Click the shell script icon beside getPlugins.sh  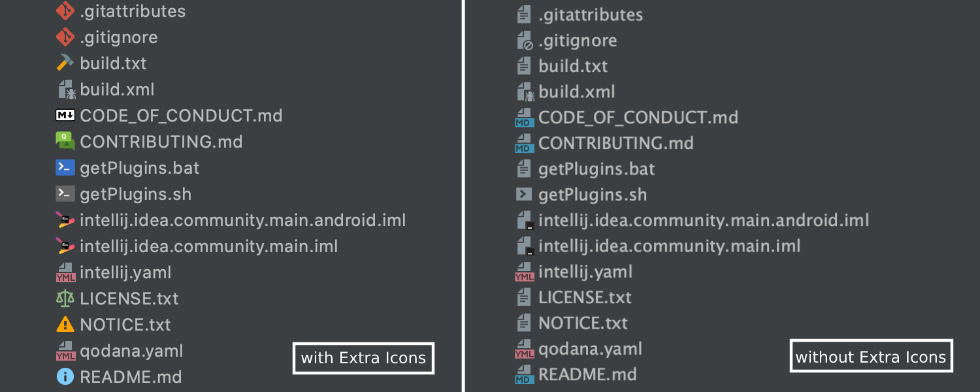pos(64,193)
